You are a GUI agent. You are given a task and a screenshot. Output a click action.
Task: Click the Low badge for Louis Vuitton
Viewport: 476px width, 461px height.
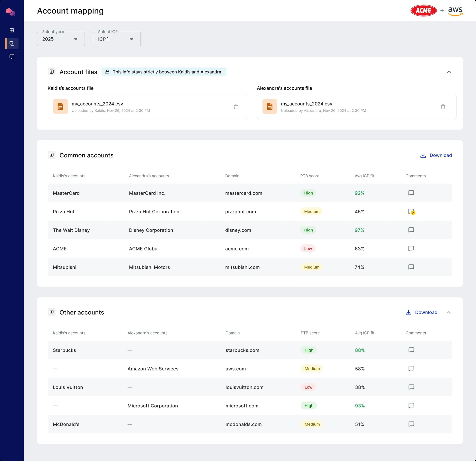coord(308,387)
